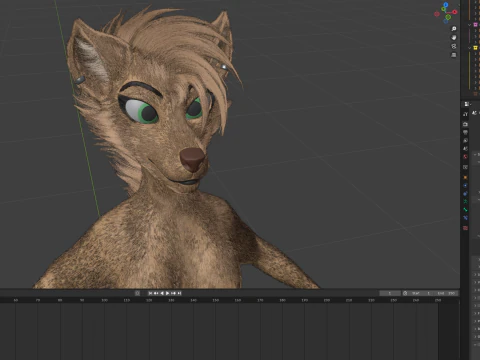Open the blue Bone Constraints tab
The image size is (480, 360).
[465, 218]
